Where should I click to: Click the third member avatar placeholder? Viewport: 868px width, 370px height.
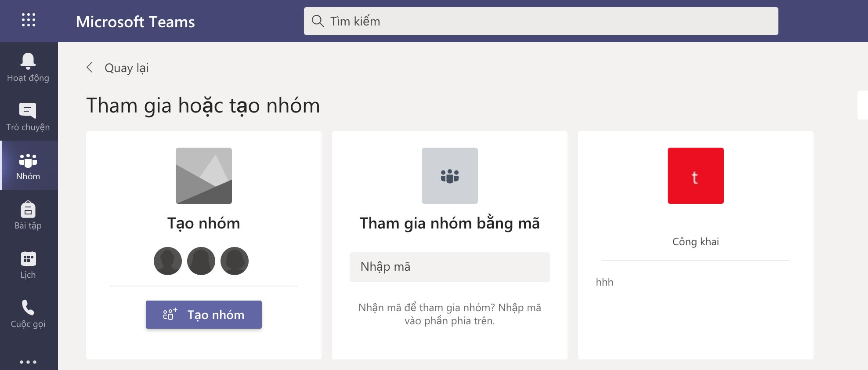pos(235,261)
